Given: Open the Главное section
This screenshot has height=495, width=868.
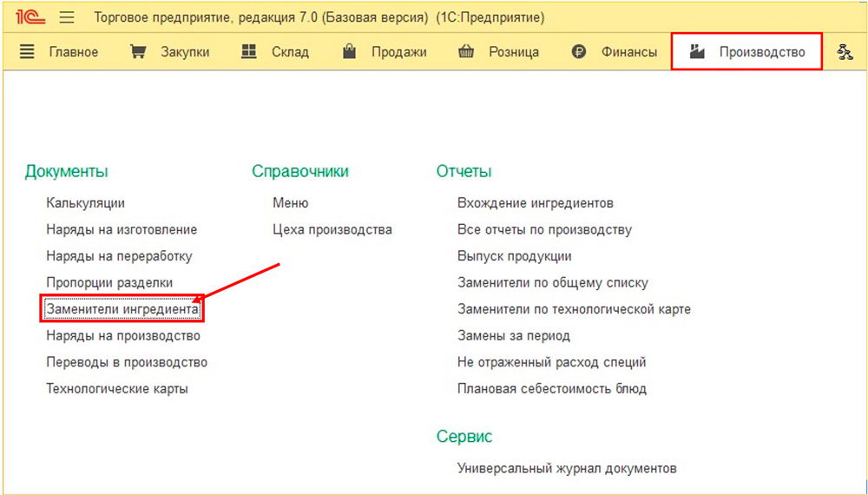Looking at the screenshot, I should click(73, 52).
